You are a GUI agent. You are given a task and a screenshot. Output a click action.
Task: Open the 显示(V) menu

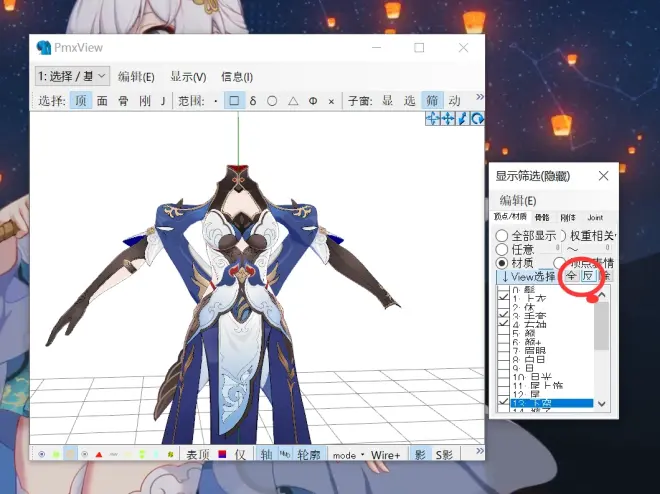188,77
